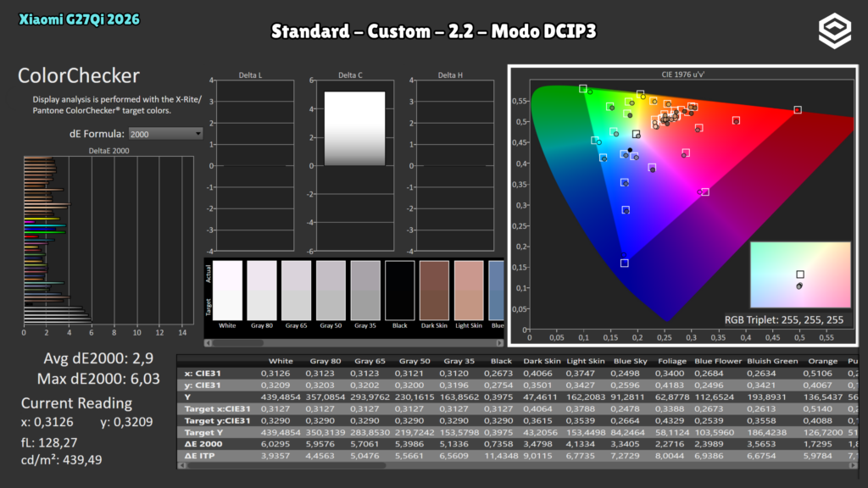Choose the Black swatch

[400, 291]
